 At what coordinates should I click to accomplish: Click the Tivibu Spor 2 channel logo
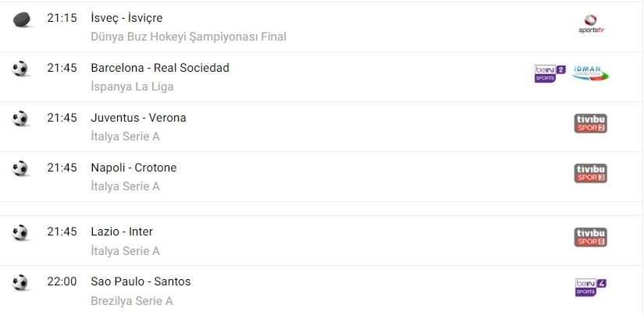[590, 123]
